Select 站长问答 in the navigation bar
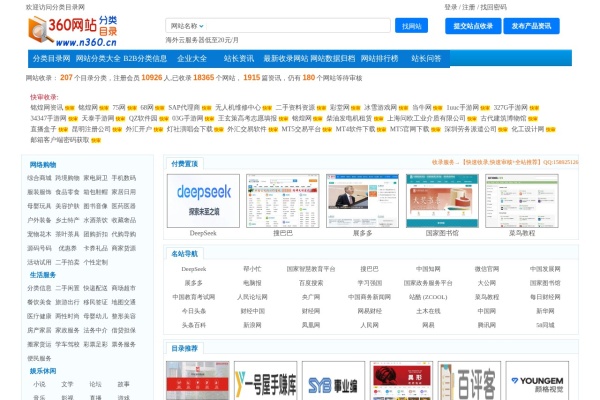Viewport: 600px width, 400px height. pyautogui.click(x=426, y=59)
